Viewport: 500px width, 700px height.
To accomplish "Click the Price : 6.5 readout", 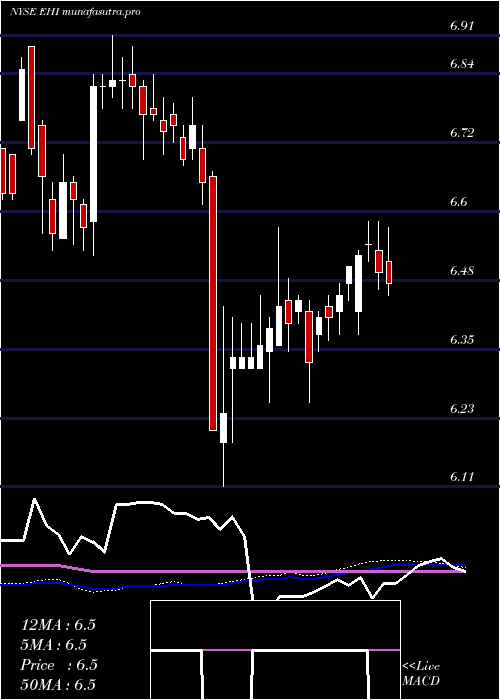I will click(x=59, y=665).
